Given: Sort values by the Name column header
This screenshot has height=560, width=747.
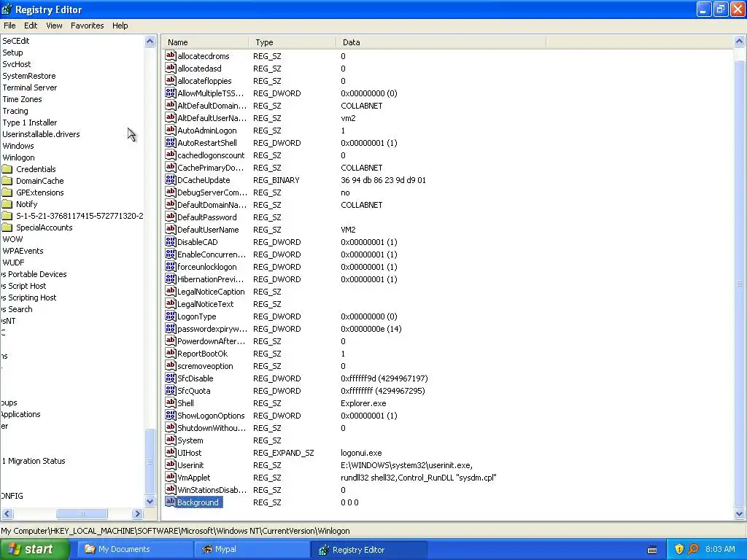Looking at the screenshot, I should 205,42.
